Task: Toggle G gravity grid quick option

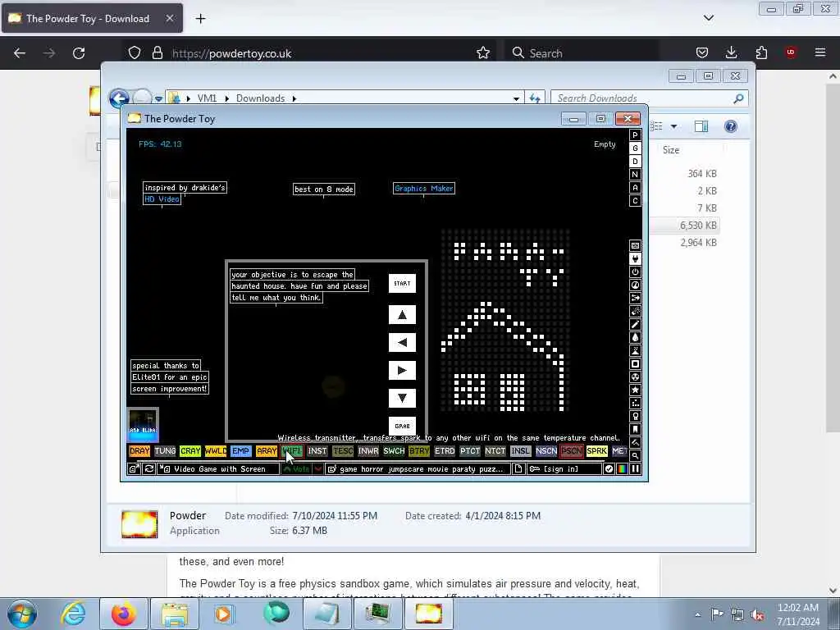Action: click(635, 148)
